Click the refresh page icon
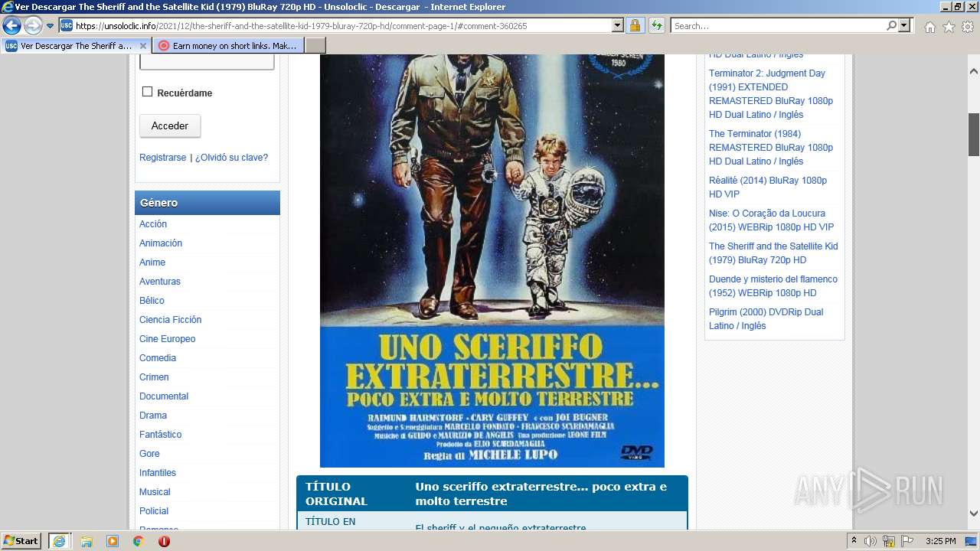980x551 pixels. 656,26
